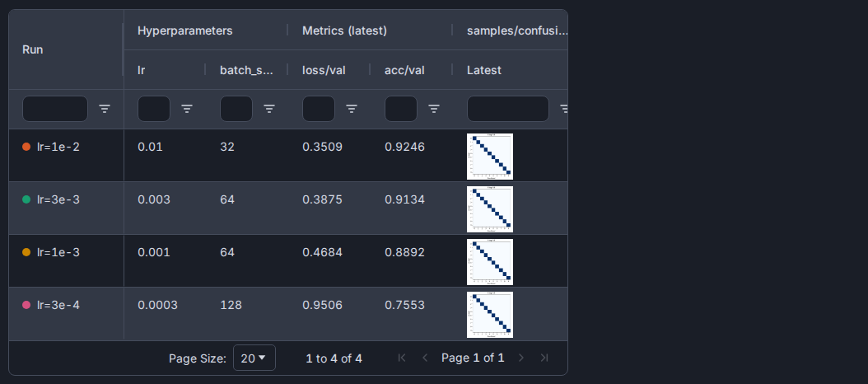Viewport: 868px width, 384px height.
Task: Go to first page of table
Action: click(402, 358)
